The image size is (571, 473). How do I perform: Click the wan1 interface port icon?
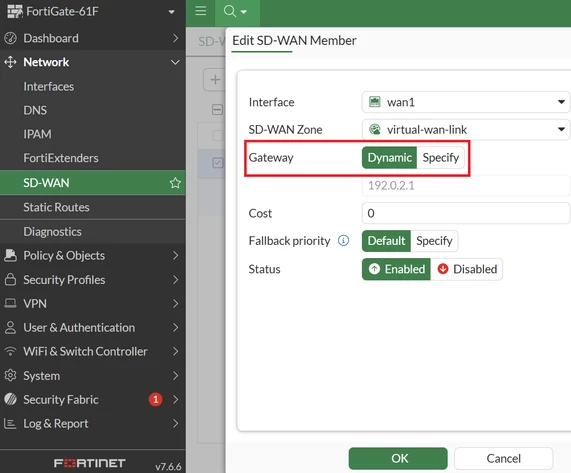[375, 102]
